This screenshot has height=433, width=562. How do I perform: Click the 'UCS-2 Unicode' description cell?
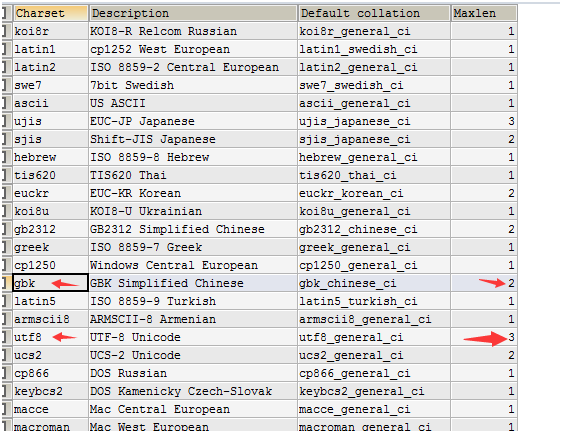coord(193,355)
